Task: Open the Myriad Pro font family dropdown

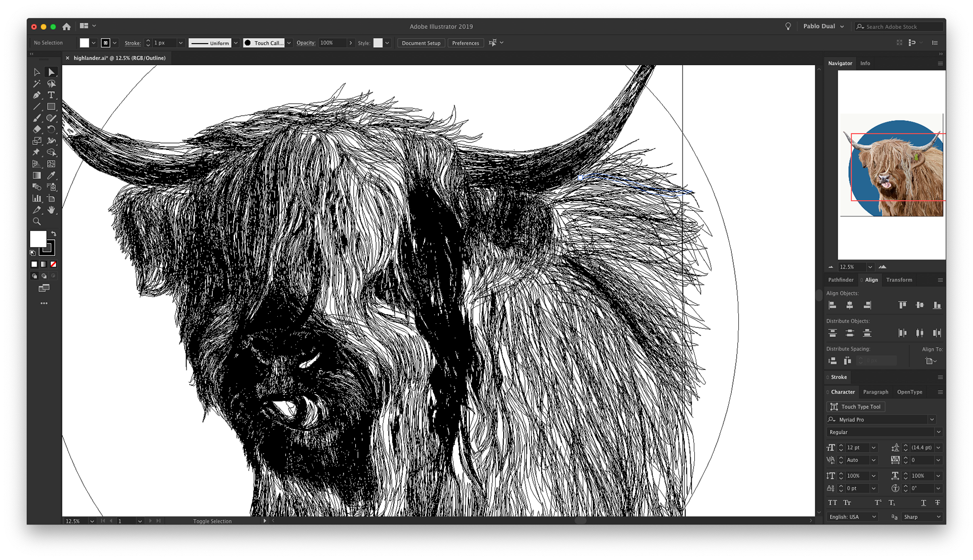Action: tap(931, 420)
